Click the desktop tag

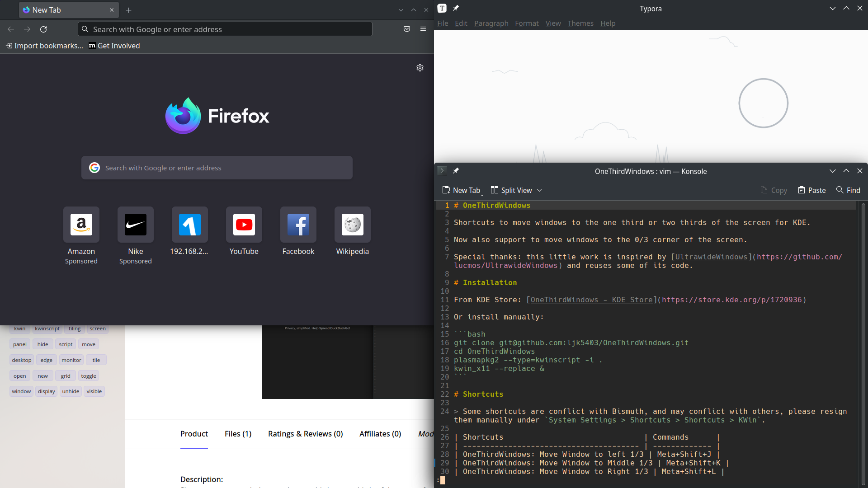coord(22,360)
